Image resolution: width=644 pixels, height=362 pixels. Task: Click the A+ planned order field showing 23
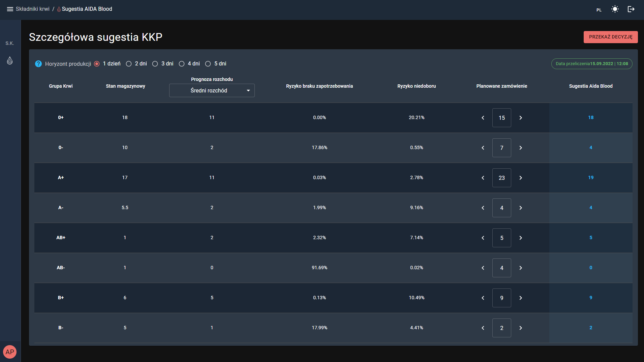(x=502, y=178)
